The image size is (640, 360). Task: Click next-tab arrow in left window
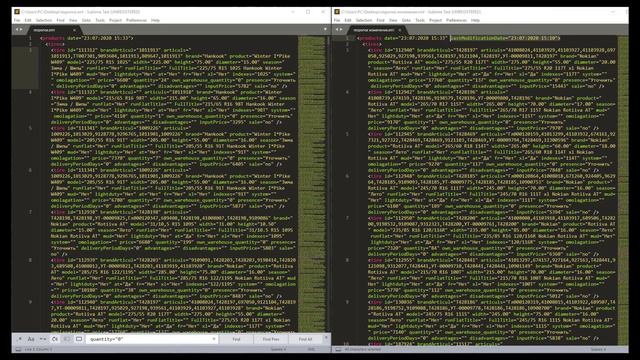click(21, 29)
